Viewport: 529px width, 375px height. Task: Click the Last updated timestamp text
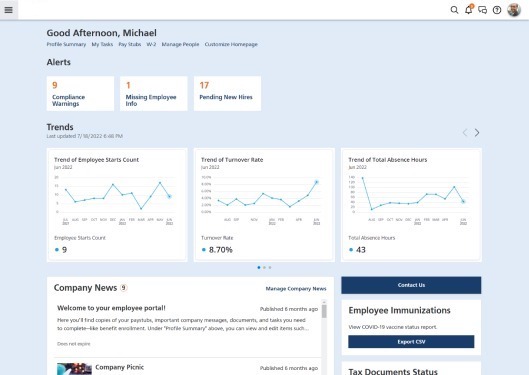click(x=85, y=136)
